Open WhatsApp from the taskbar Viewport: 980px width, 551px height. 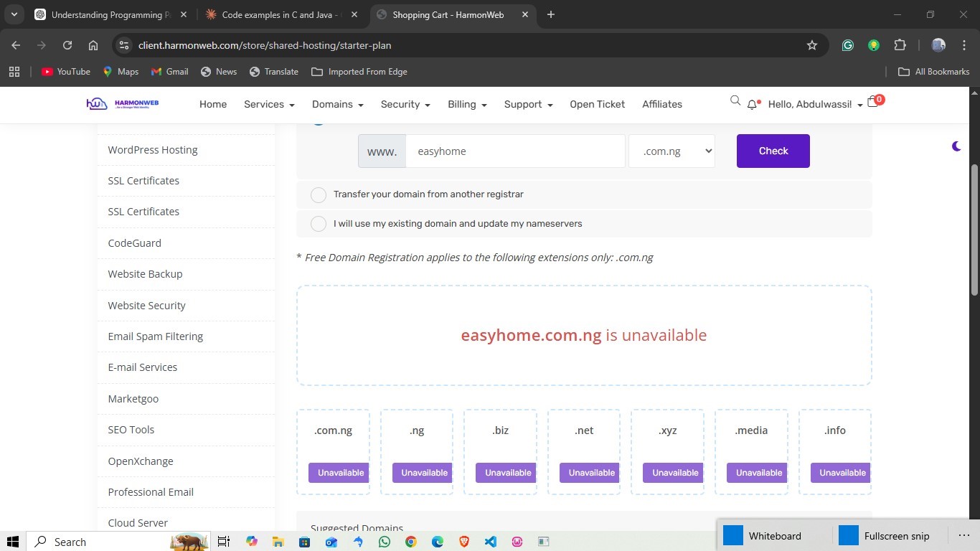385,542
